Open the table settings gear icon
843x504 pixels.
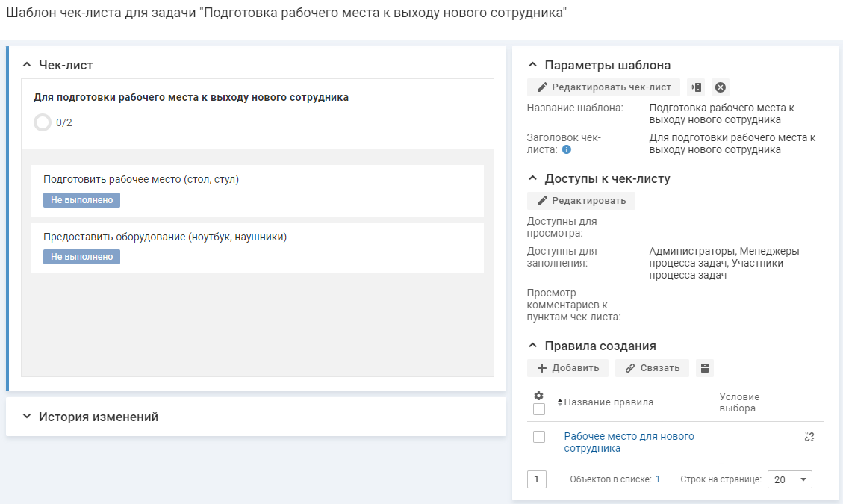(x=538, y=396)
